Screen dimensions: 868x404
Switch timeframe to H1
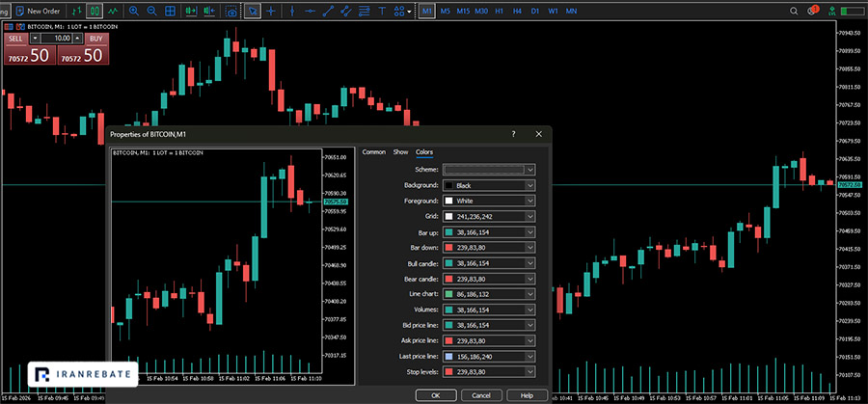500,11
